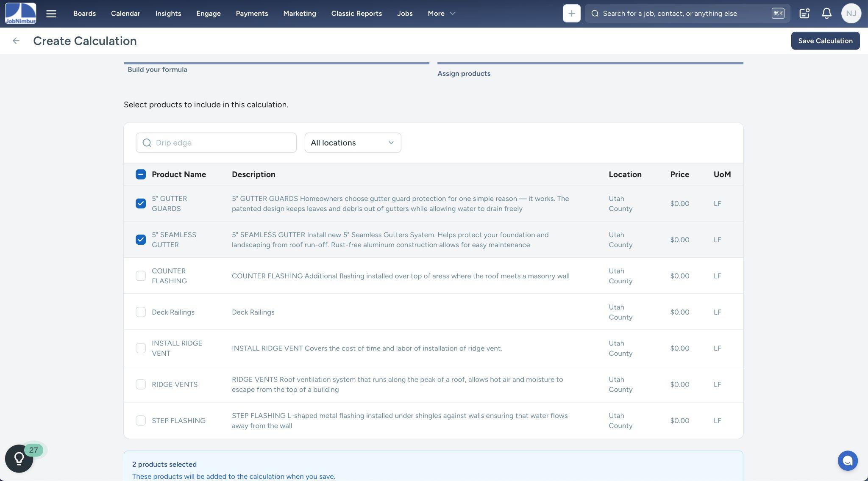Click the Save Calculation button
Image resolution: width=868 pixels, height=481 pixels.
[x=825, y=41]
